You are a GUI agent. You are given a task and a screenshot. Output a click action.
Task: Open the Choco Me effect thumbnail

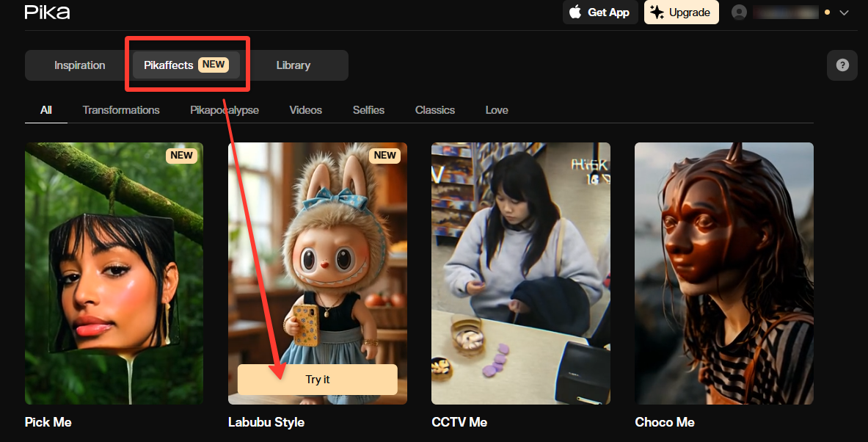pos(723,273)
